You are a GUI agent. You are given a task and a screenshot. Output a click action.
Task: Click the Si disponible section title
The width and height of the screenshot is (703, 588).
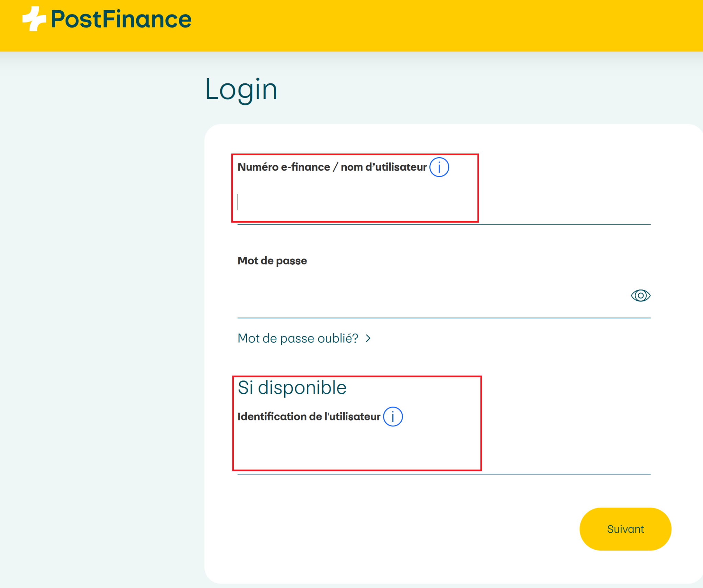(x=292, y=387)
